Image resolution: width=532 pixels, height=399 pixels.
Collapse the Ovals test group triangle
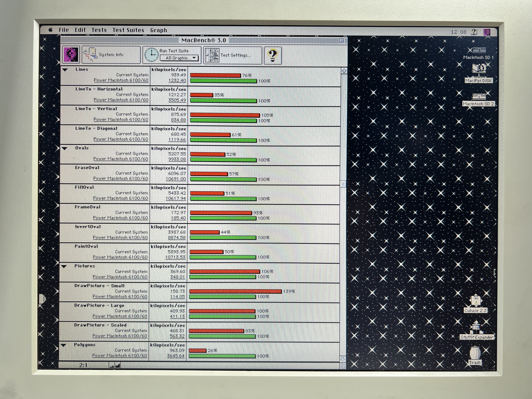(x=65, y=148)
